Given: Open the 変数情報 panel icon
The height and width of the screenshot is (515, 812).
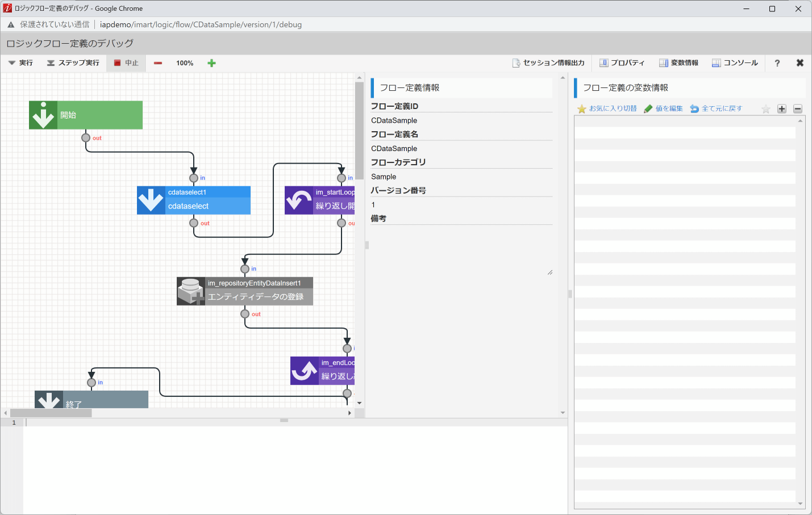Looking at the screenshot, I should pos(663,62).
